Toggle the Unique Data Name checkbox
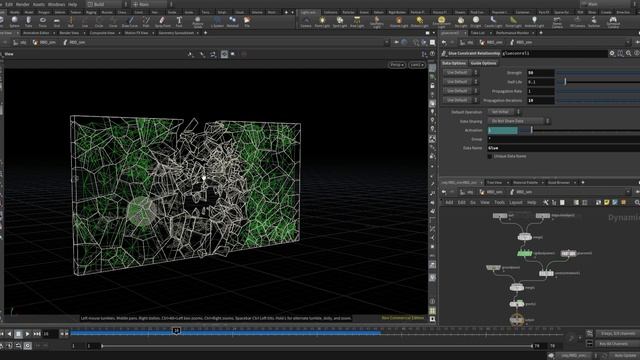Viewport: 640px width, 360px height. coord(490,156)
